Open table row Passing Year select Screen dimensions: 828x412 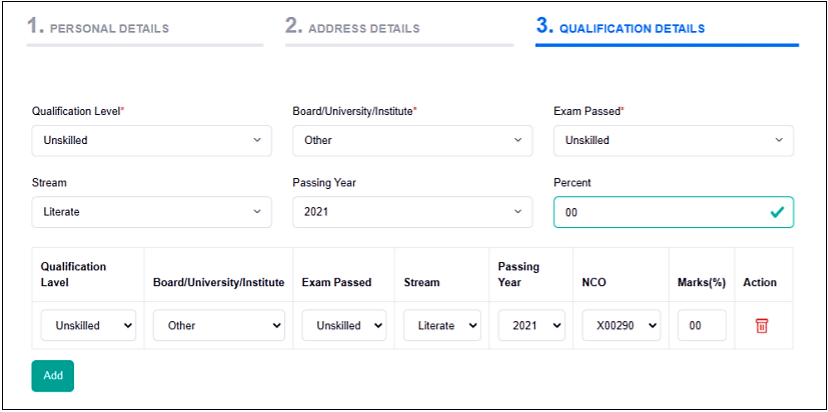click(x=531, y=326)
